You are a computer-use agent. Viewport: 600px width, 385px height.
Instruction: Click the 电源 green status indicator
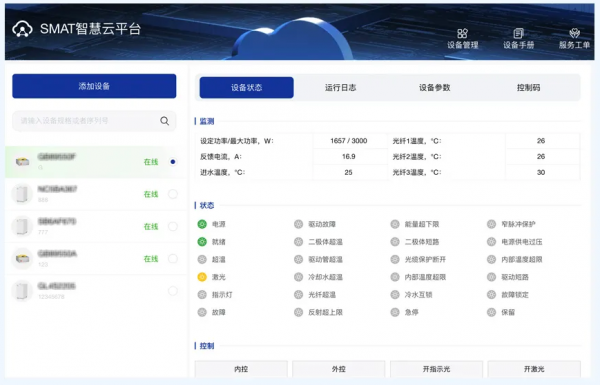(202, 224)
